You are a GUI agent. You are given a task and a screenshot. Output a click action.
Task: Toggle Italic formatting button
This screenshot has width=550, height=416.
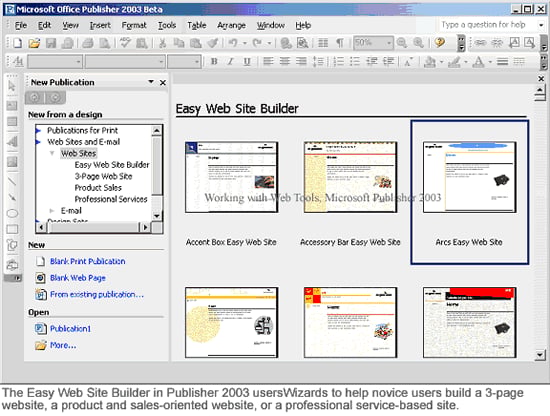point(230,62)
